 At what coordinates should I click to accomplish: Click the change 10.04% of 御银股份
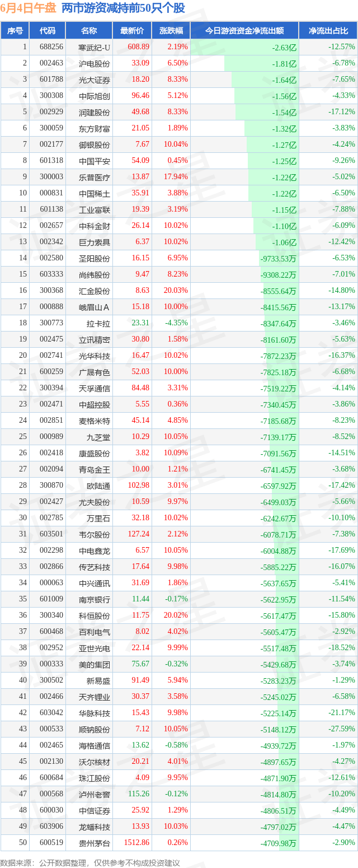pos(175,144)
